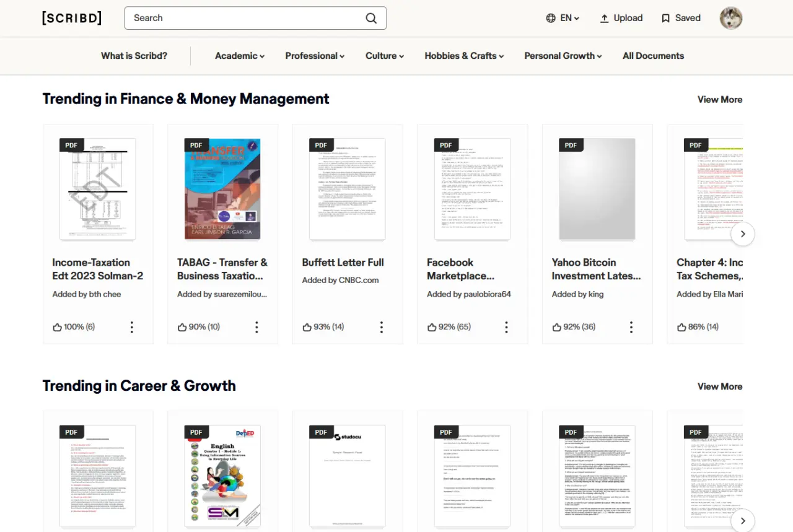Expand the Culture dropdown menu
Image resolution: width=793 pixels, height=532 pixels.
pyautogui.click(x=385, y=56)
